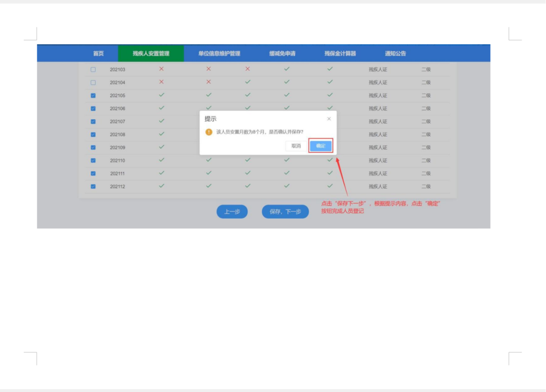The width and height of the screenshot is (546, 392).
Task: Uncheck the 202106 row checkbox
Action: [x=93, y=108]
